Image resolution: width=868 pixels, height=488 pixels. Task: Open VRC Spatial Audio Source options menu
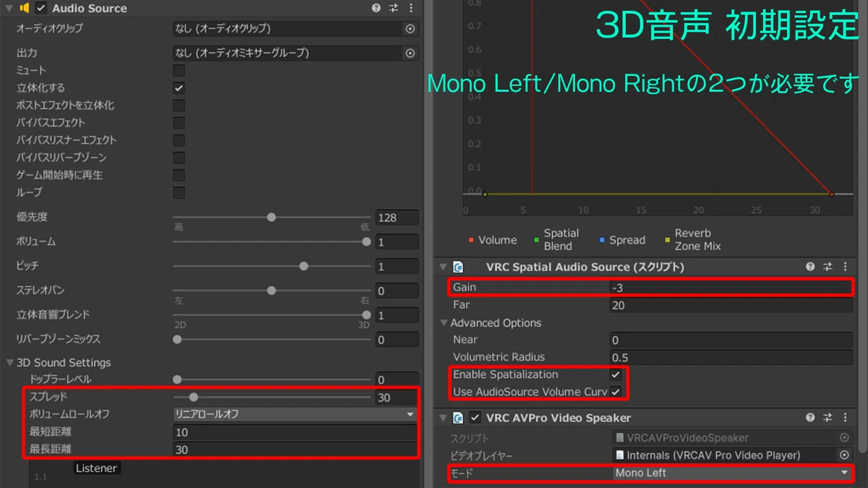846,267
